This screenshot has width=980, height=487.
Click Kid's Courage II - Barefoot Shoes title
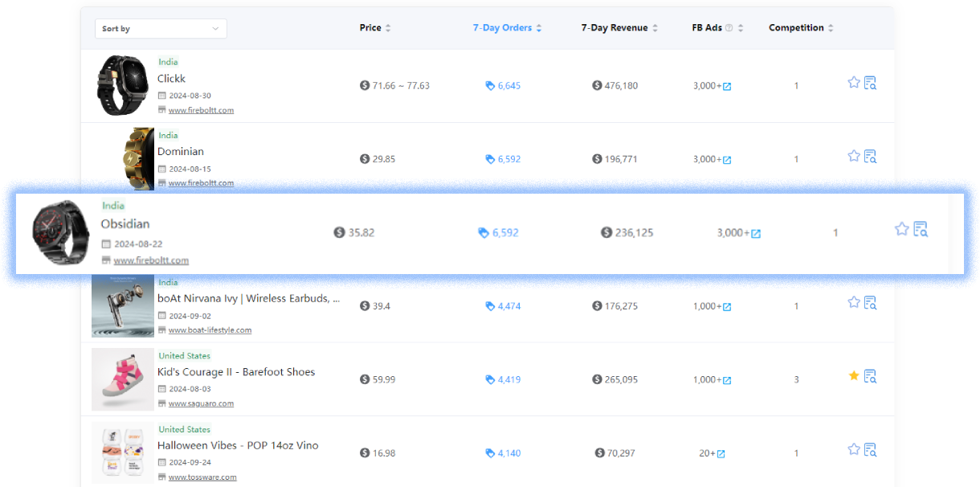[236, 372]
